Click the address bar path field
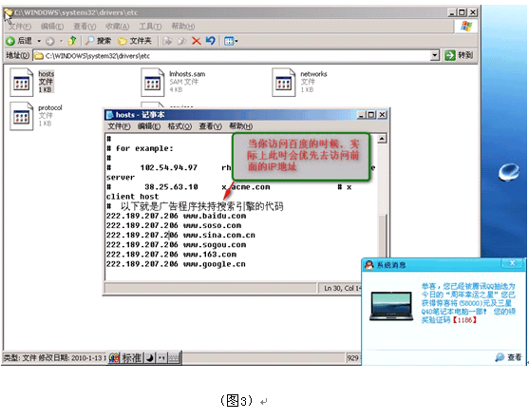This screenshot has height=420, width=529. (x=232, y=55)
